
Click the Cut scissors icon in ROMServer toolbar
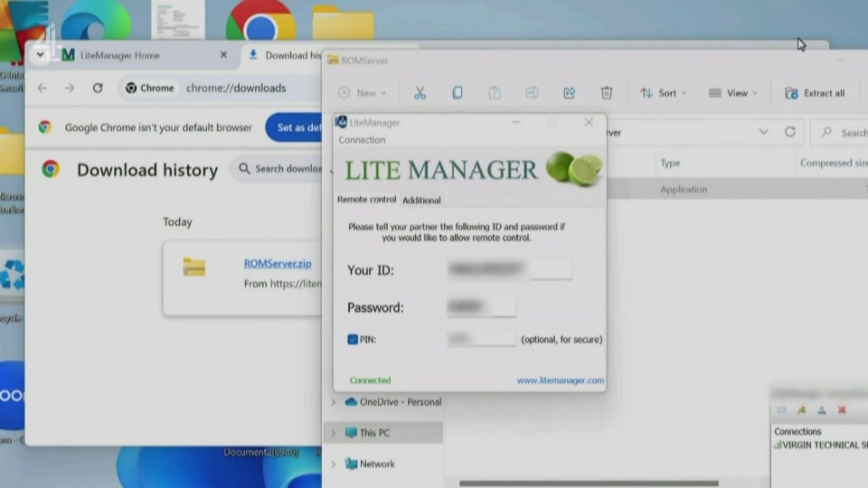[x=420, y=93]
